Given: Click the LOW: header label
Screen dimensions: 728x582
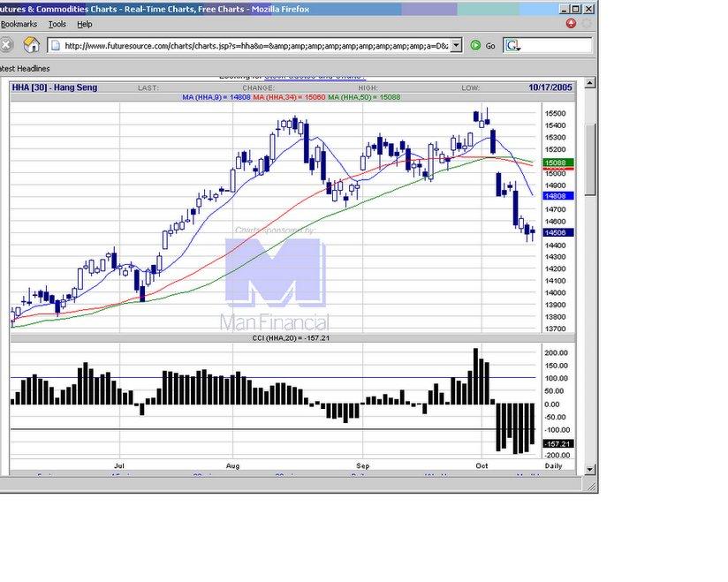Looking at the screenshot, I should click(471, 87).
